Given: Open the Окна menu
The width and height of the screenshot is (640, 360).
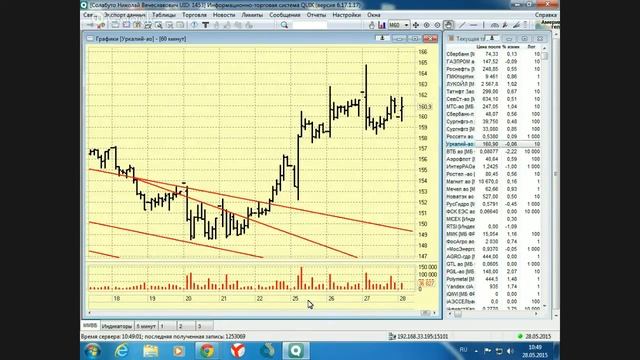Looking at the screenshot, I should tap(373, 15).
